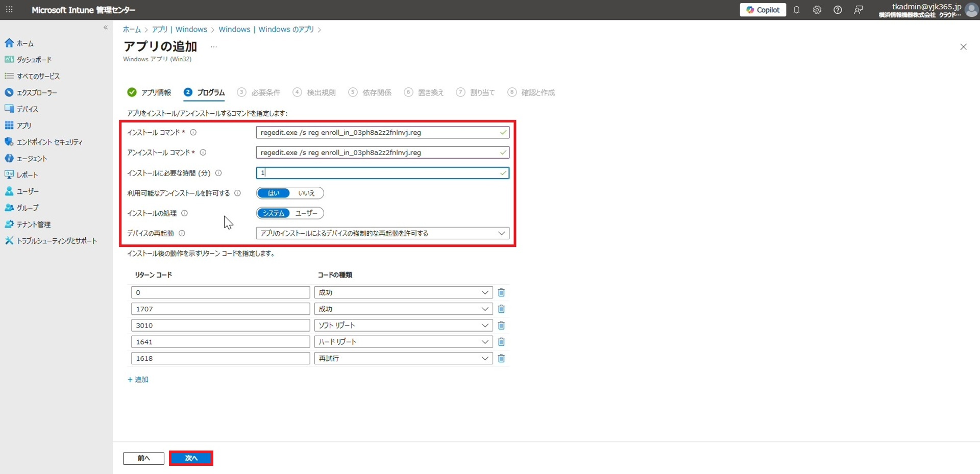Viewport: 980px width, 474px height.
Task: Open the notifications bell icon
Action: point(796,10)
